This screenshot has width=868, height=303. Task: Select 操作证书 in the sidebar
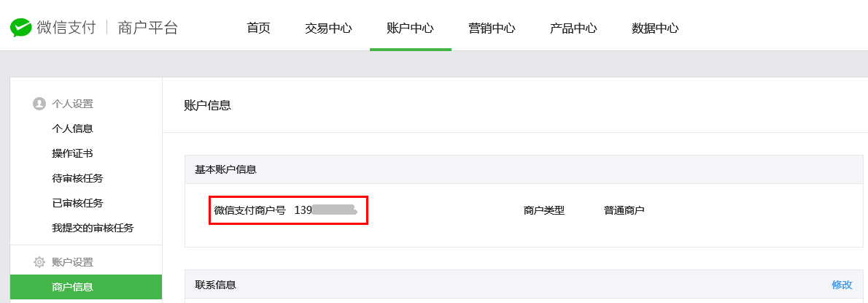tap(72, 153)
